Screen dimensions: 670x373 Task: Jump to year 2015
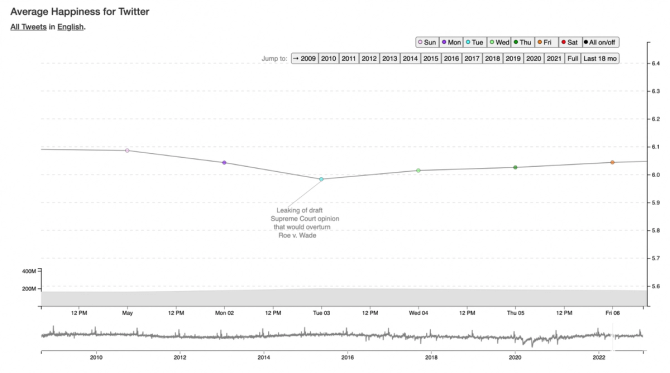coord(431,59)
